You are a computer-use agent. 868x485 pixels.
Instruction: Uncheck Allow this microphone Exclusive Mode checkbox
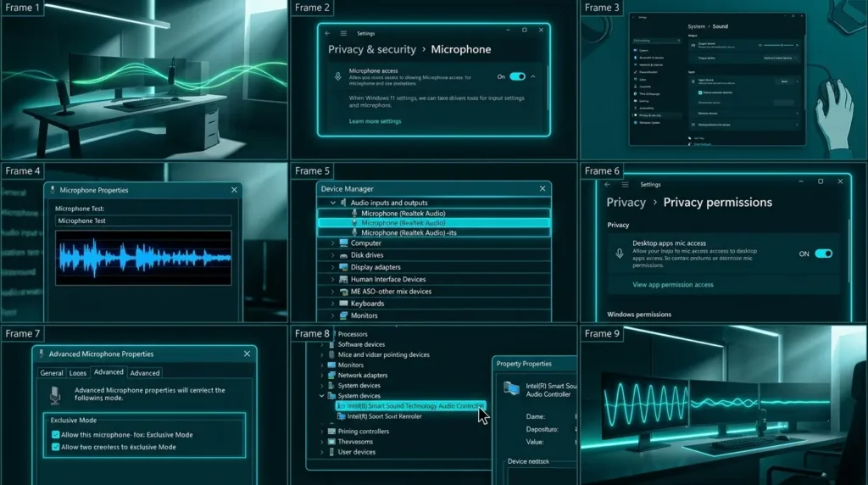(55, 435)
